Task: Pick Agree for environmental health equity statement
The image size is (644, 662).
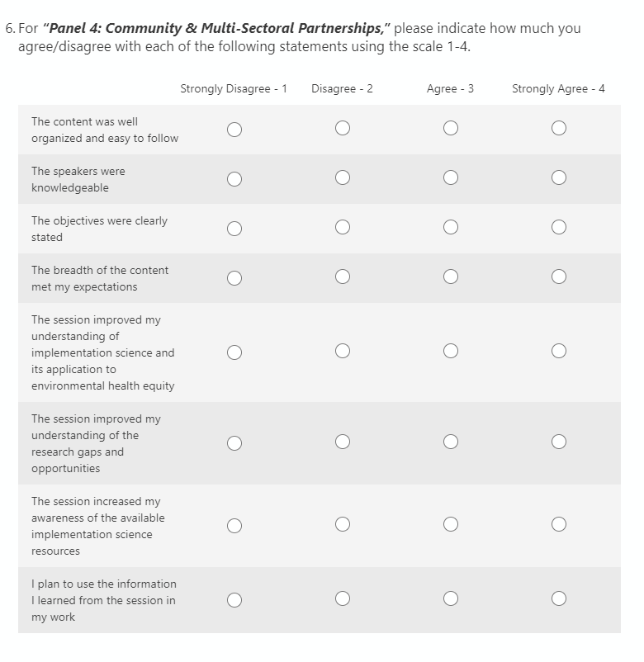Action: click(451, 352)
